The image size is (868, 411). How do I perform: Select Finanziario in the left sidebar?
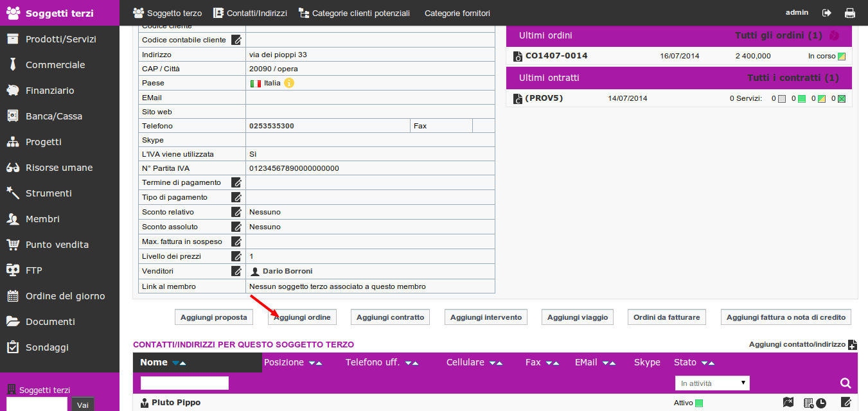(49, 91)
